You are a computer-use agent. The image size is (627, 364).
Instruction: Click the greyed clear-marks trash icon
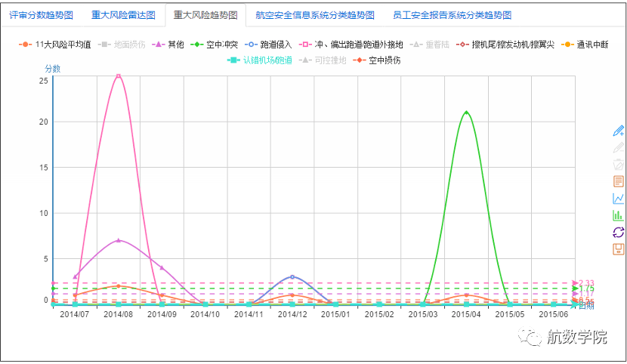pos(618,165)
